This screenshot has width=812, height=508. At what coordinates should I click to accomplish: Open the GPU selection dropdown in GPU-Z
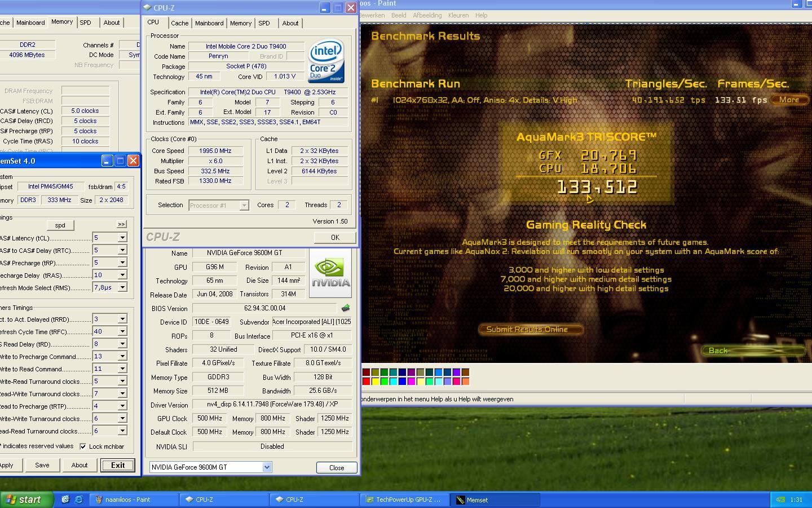pos(267,467)
